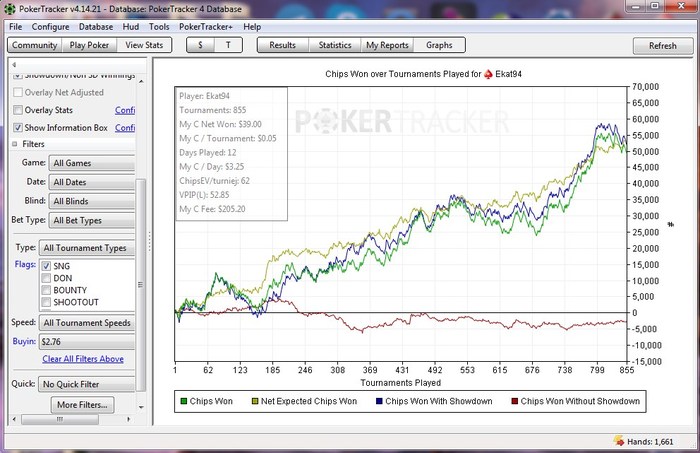This screenshot has height=453, width=700.
Task: Click the sidebar scroll up arrow
Action: tap(141, 81)
